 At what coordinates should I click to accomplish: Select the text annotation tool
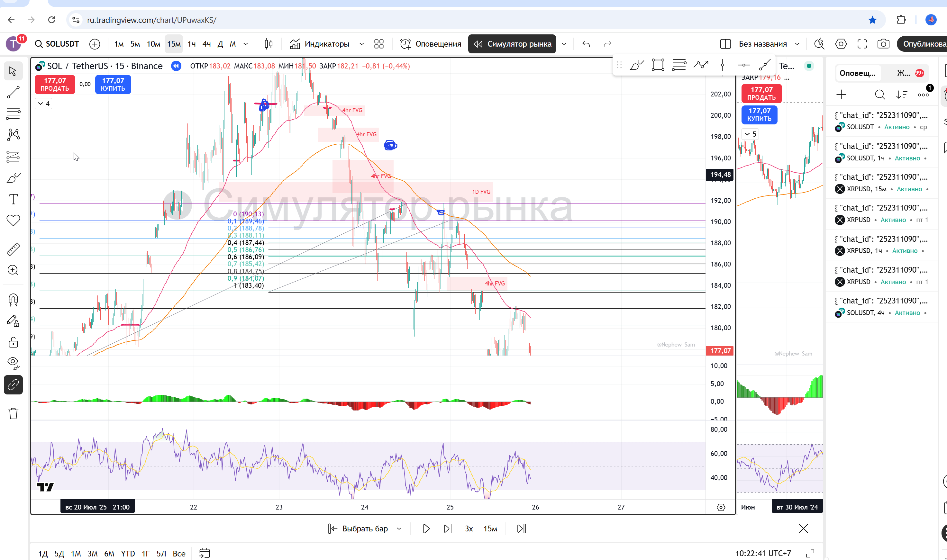(13, 199)
